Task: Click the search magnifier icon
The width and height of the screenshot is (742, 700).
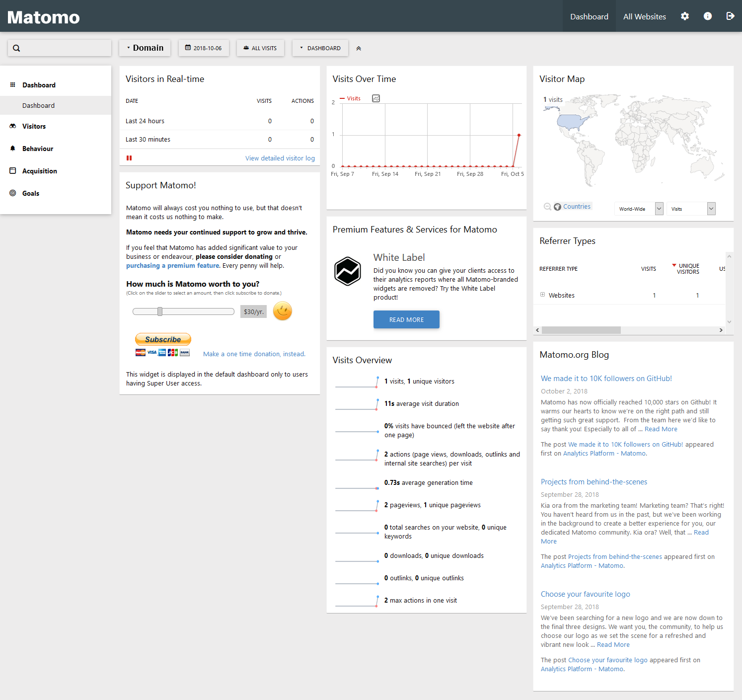Action: click(x=16, y=48)
